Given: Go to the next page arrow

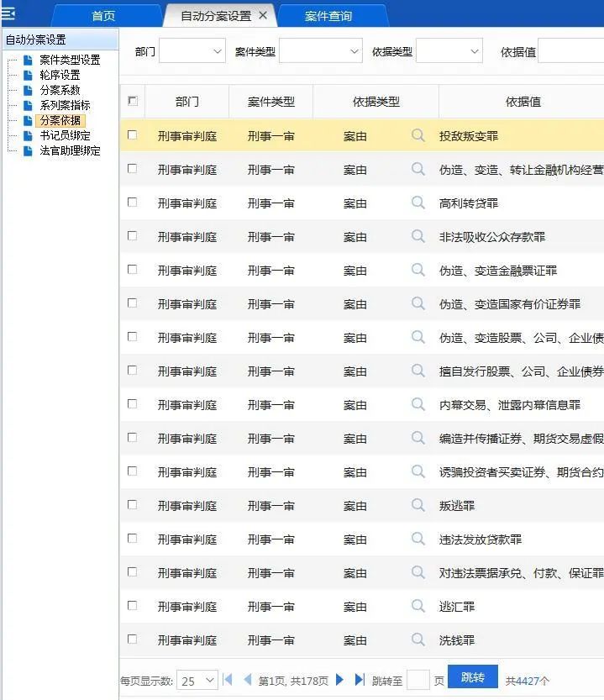Looking at the screenshot, I should (340, 680).
